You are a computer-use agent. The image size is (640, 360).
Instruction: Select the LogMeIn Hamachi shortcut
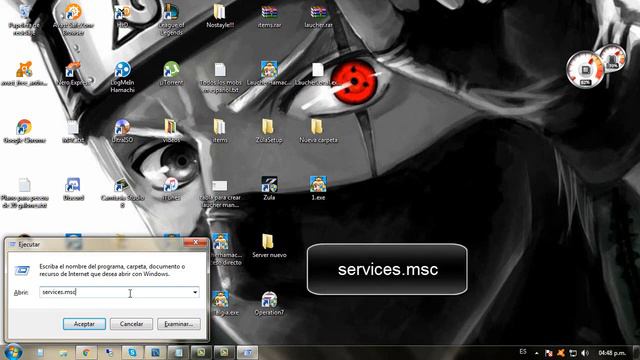122,77
